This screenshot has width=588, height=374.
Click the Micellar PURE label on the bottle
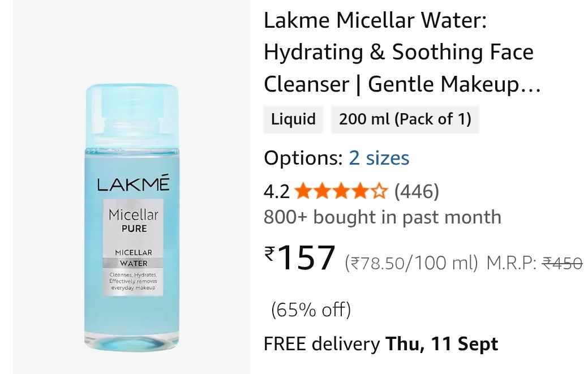[134, 221]
